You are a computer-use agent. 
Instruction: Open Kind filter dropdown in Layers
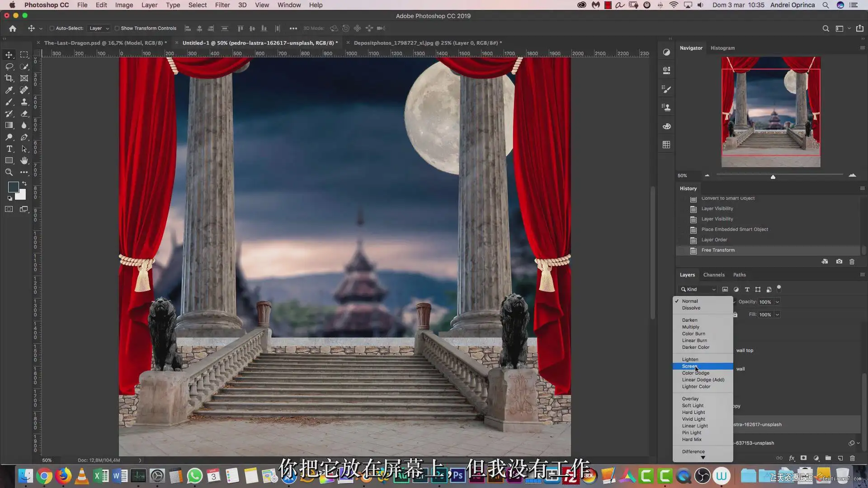point(698,289)
